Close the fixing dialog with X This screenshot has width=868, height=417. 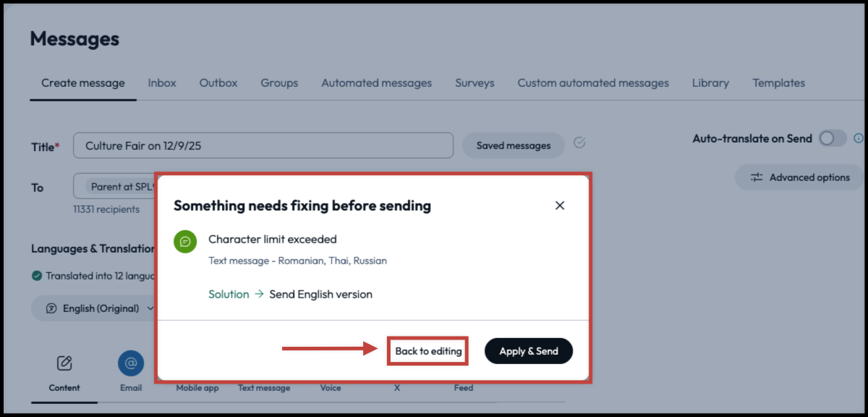[x=559, y=206]
